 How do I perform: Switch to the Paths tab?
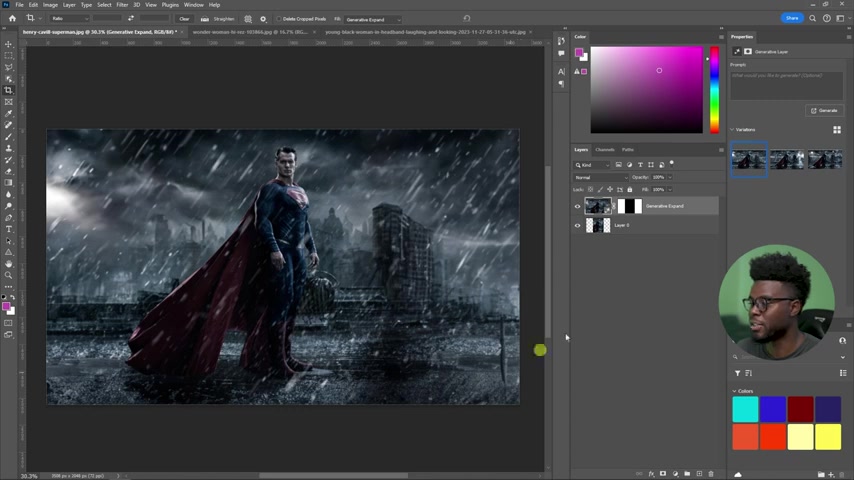(628, 150)
